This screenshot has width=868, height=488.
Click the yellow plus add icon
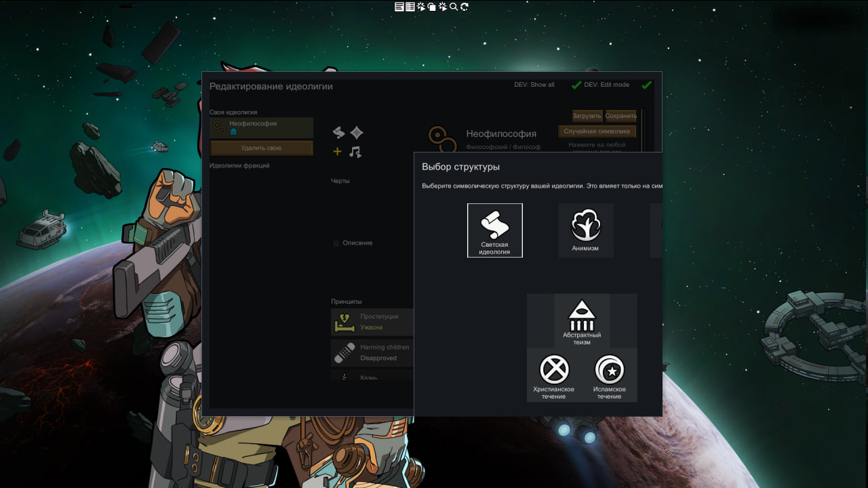337,152
